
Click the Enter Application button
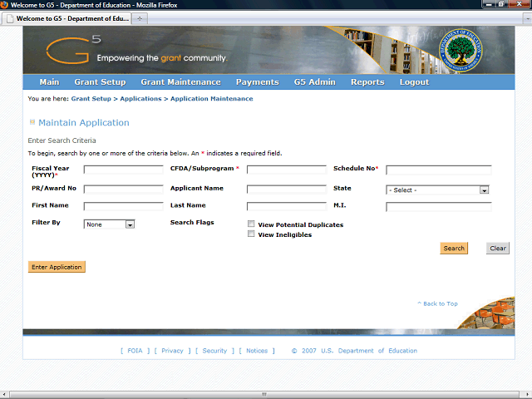click(57, 267)
